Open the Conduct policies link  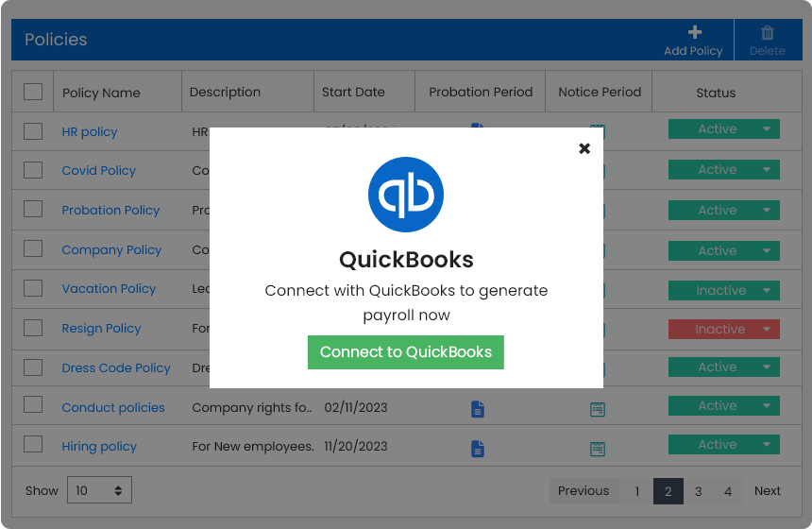tap(113, 408)
